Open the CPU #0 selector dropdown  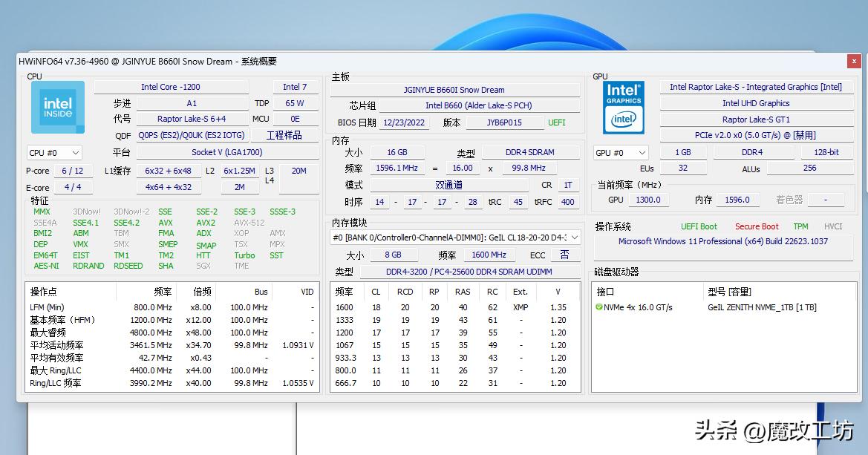pyautogui.click(x=54, y=152)
